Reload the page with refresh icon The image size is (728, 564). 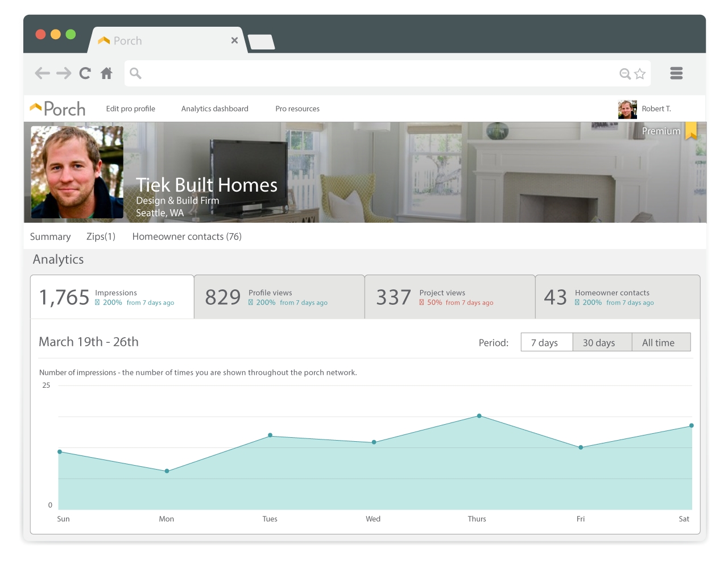pyautogui.click(x=85, y=73)
